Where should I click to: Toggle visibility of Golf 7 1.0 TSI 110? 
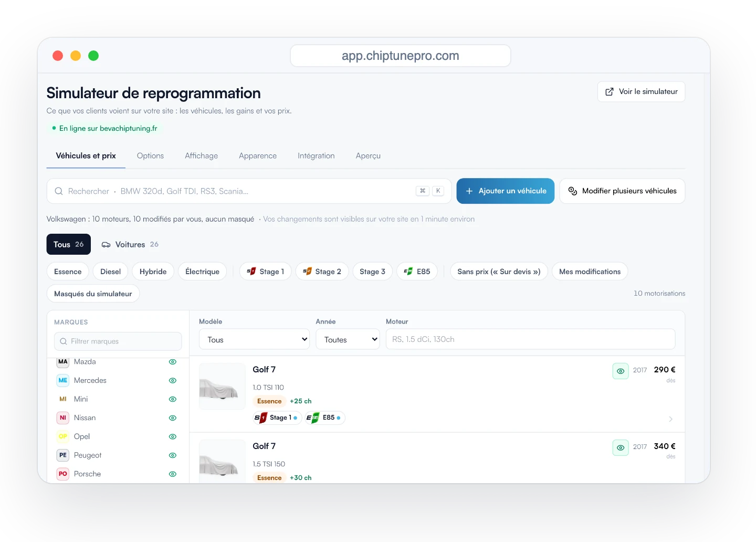[621, 371]
